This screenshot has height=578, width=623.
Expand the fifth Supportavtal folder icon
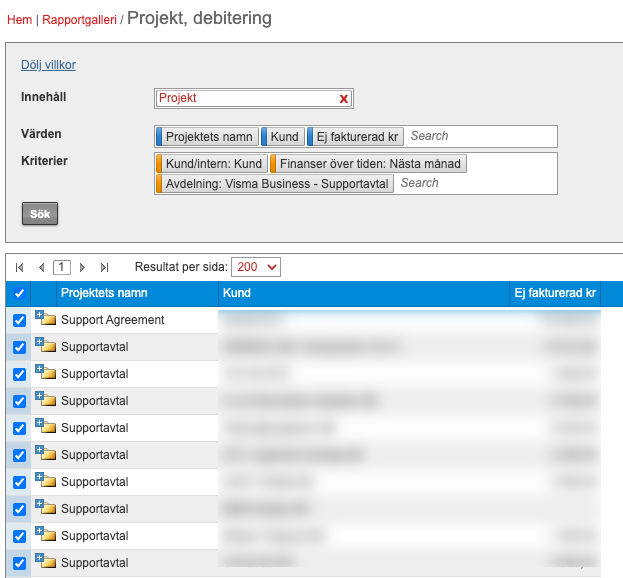(x=45, y=453)
